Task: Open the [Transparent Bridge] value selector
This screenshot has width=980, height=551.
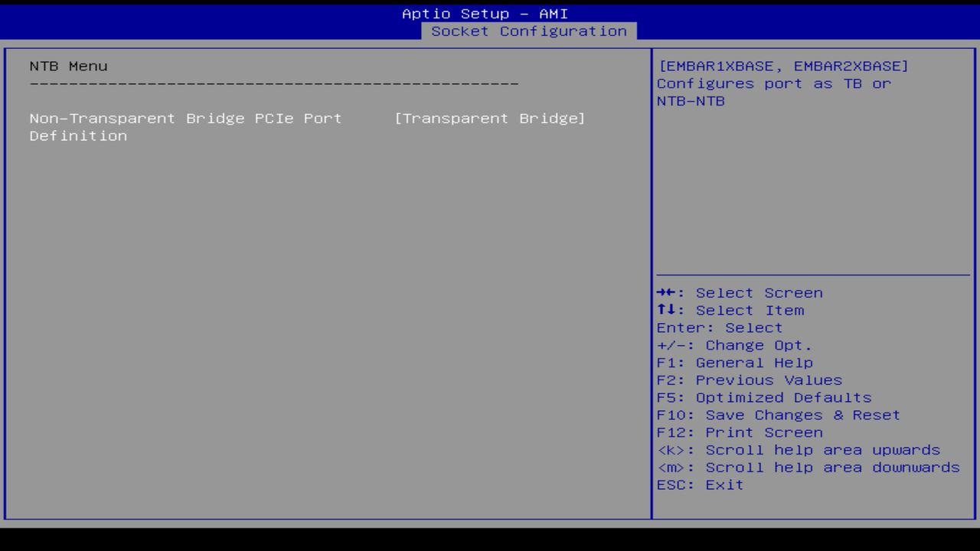Action: tap(490, 118)
